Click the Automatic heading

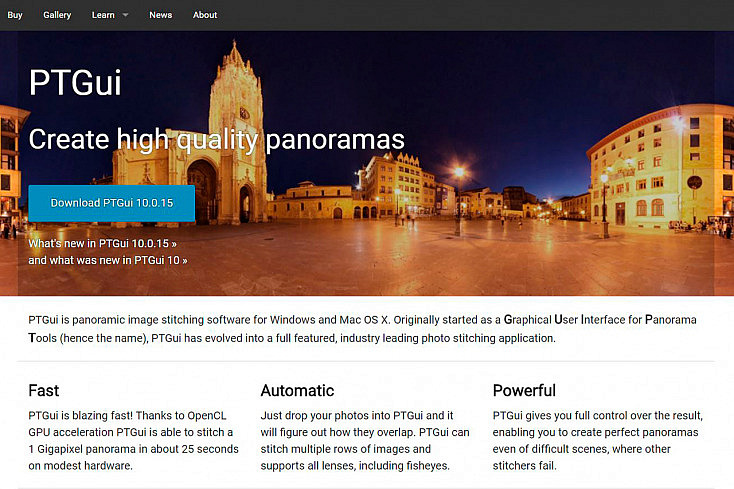coord(297,390)
